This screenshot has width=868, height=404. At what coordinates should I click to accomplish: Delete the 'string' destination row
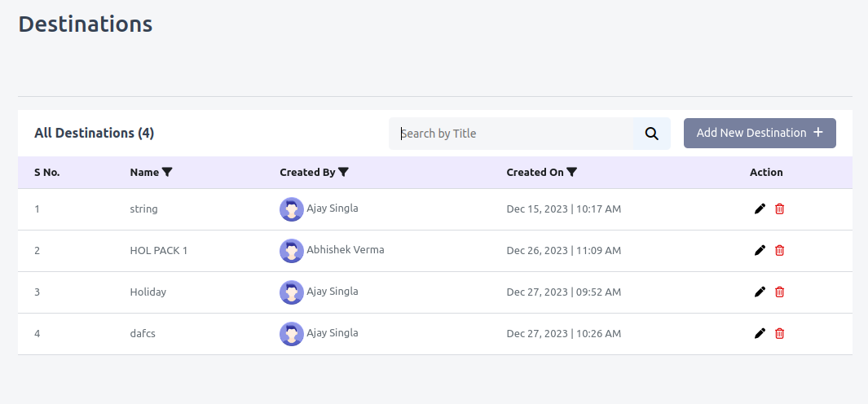click(779, 209)
